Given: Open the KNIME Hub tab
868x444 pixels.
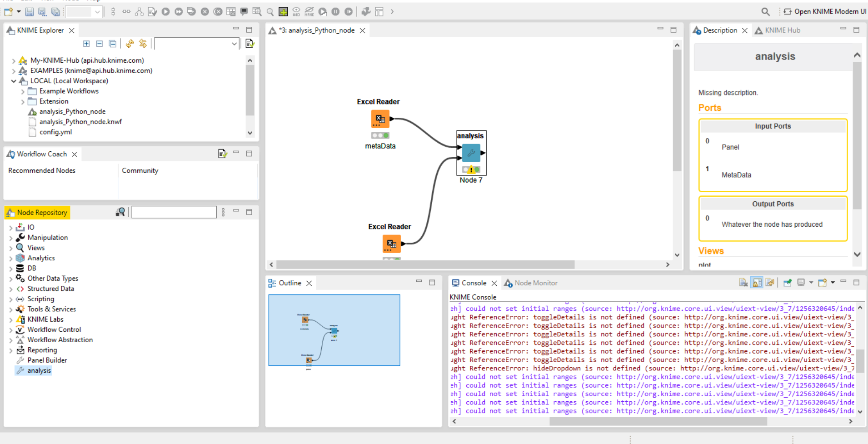Looking at the screenshot, I should [x=782, y=30].
